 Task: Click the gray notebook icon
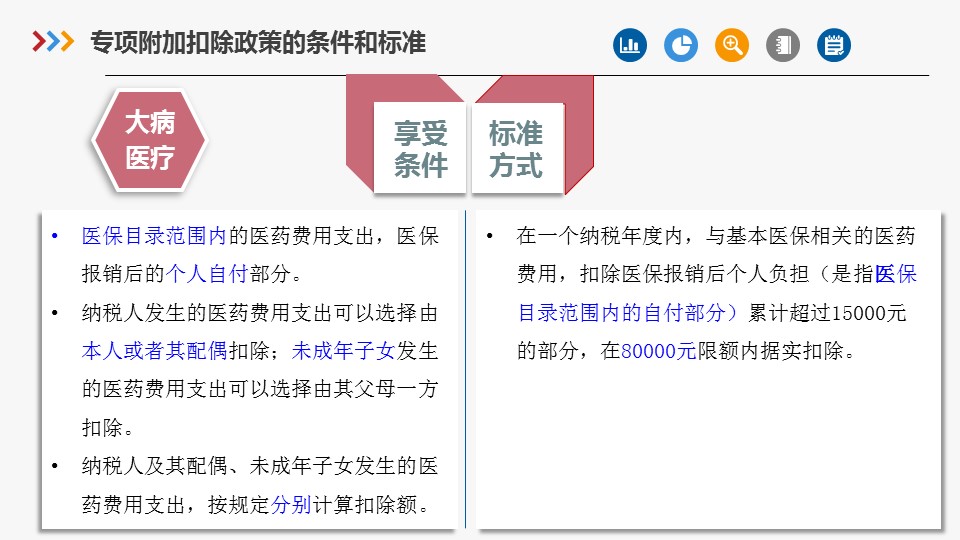[783, 45]
